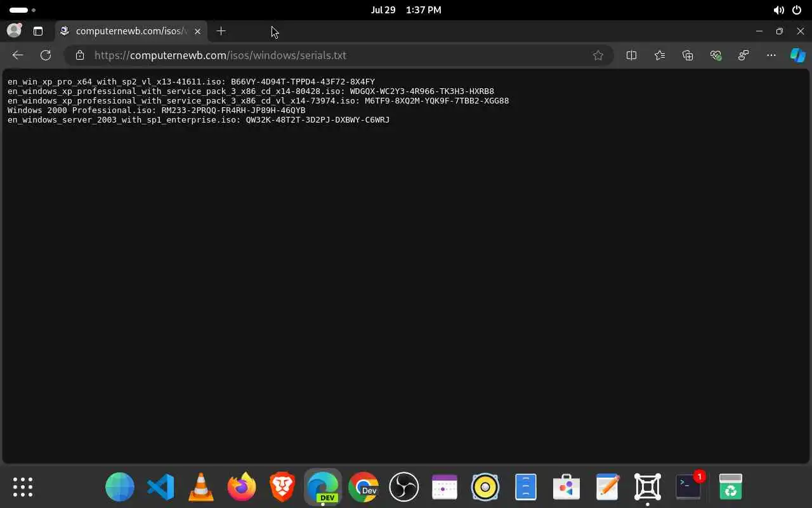Viewport: 812px width, 508px height.
Task: Launch Visual Studio Code from dock
Action: [x=160, y=487]
